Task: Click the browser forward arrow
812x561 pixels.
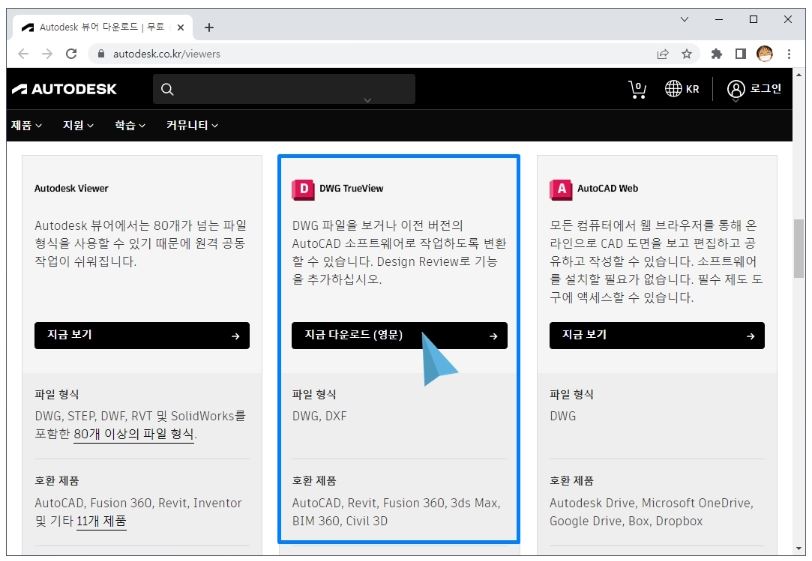Action: [x=47, y=54]
